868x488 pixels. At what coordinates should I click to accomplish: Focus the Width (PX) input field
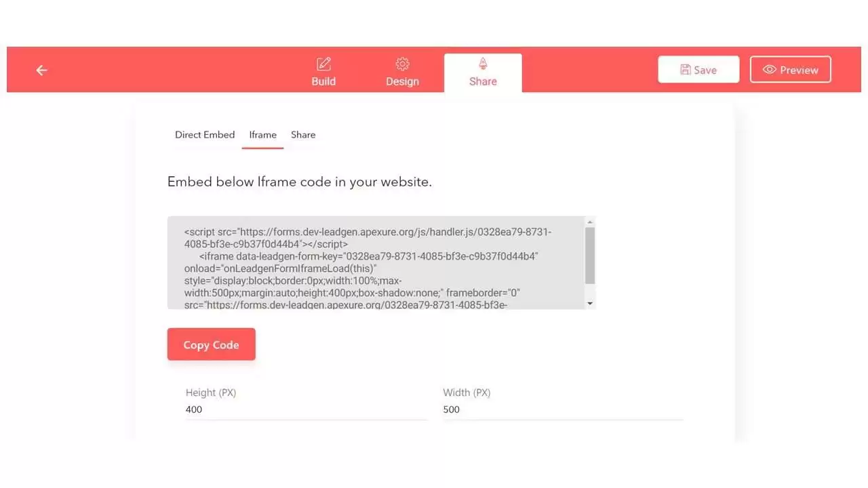pyautogui.click(x=563, y=409)
